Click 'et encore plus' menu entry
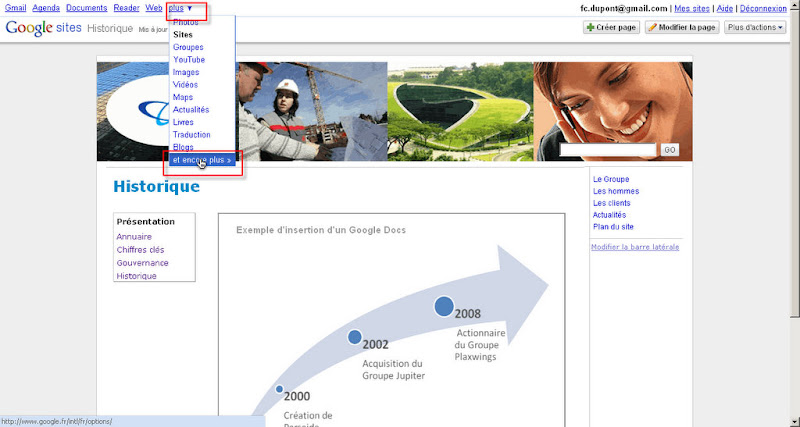Viewport: 800px width, 427px height. tap(202, 160)
